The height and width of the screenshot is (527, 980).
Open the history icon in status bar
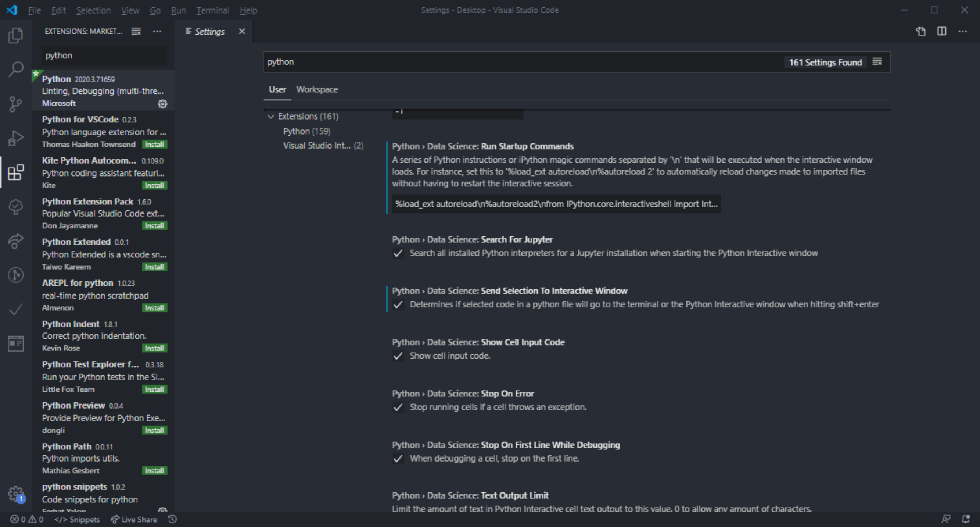[172, 519]
